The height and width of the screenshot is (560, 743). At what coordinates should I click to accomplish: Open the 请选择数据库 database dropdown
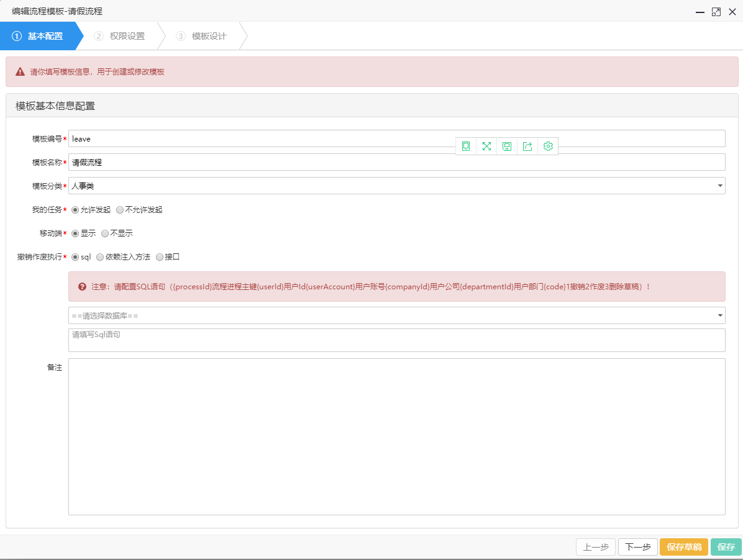[x=396, y=315]
